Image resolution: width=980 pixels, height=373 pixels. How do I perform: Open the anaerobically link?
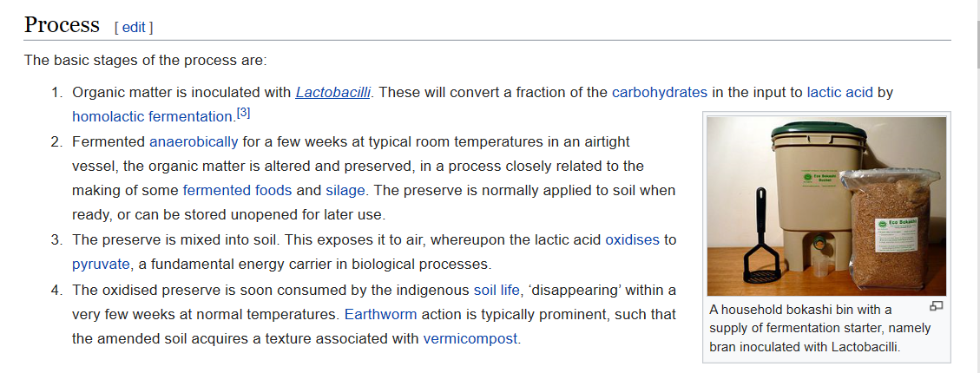[193, 141]
